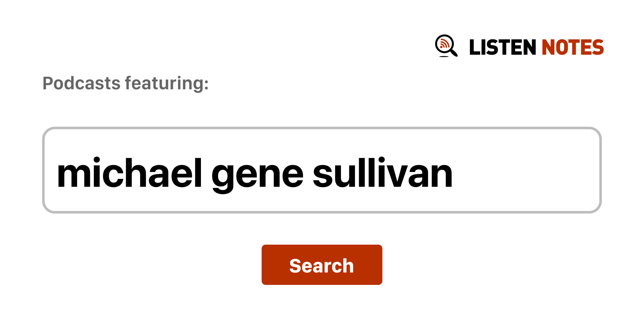Place cursor before "michael" in the search field

56,174
